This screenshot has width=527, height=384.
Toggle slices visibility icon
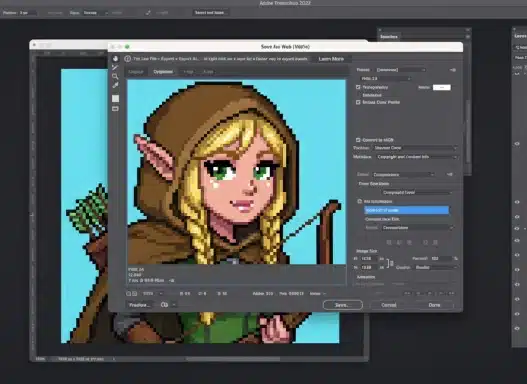115,109
